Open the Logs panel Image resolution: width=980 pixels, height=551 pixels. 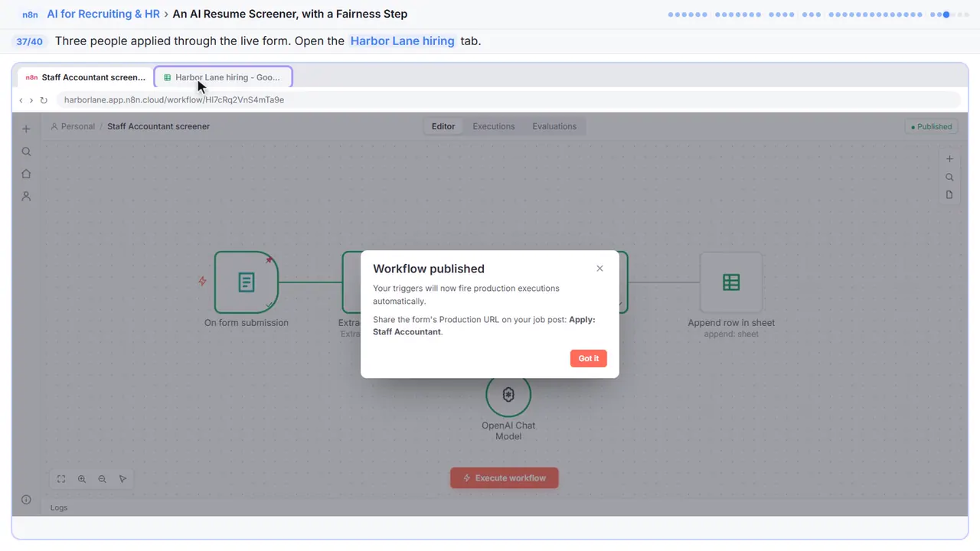(59, 507)
